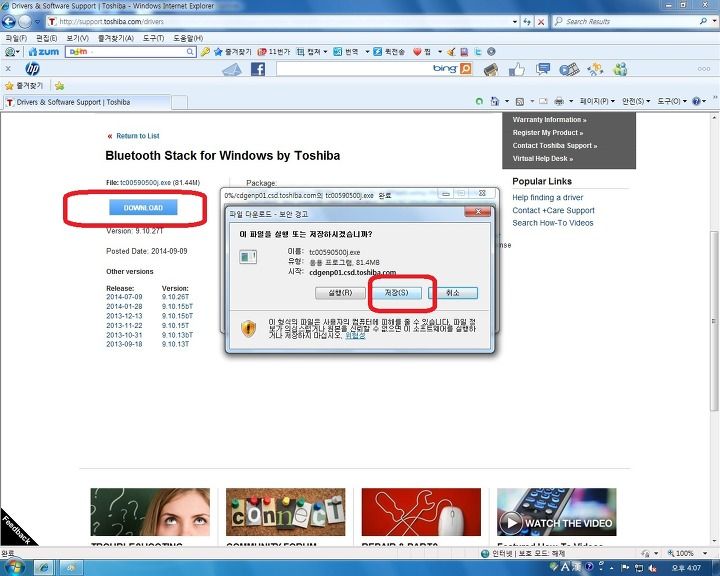Click the bing search input field
Screen dimensions: 720x576
pyautogui.click(x=354, y=69)
